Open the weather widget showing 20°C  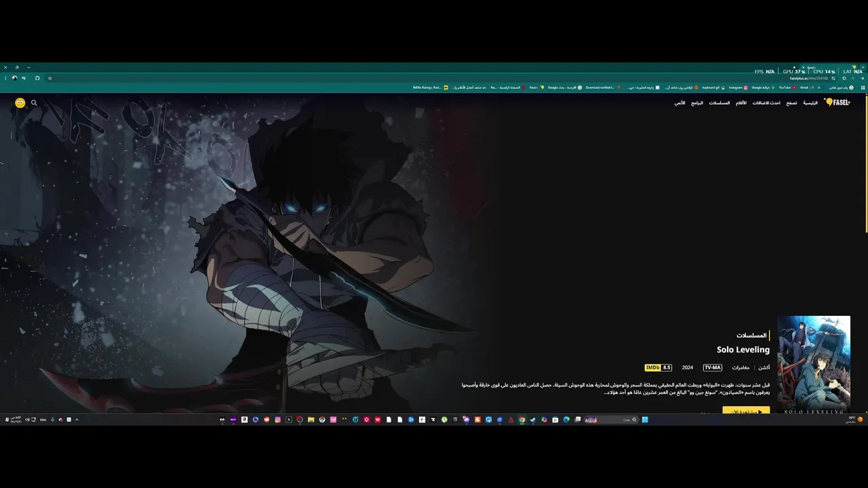(854, 420)
